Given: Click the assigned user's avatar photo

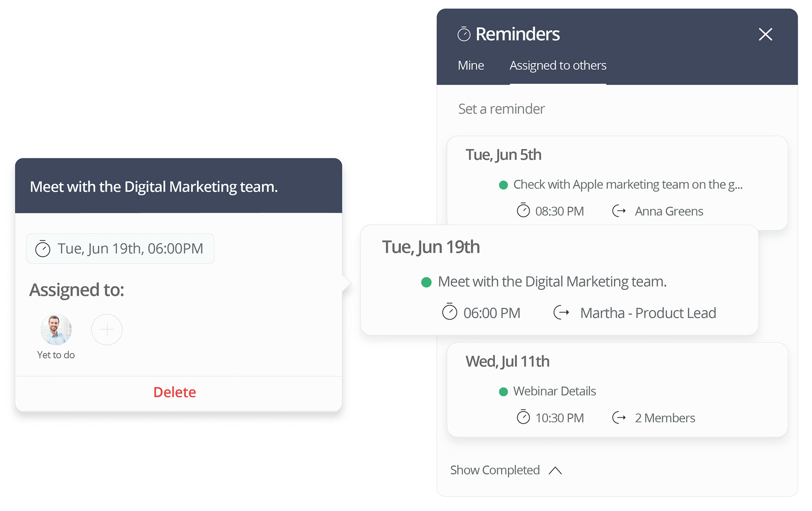Looking at the screenshot, I should (56, 330).
